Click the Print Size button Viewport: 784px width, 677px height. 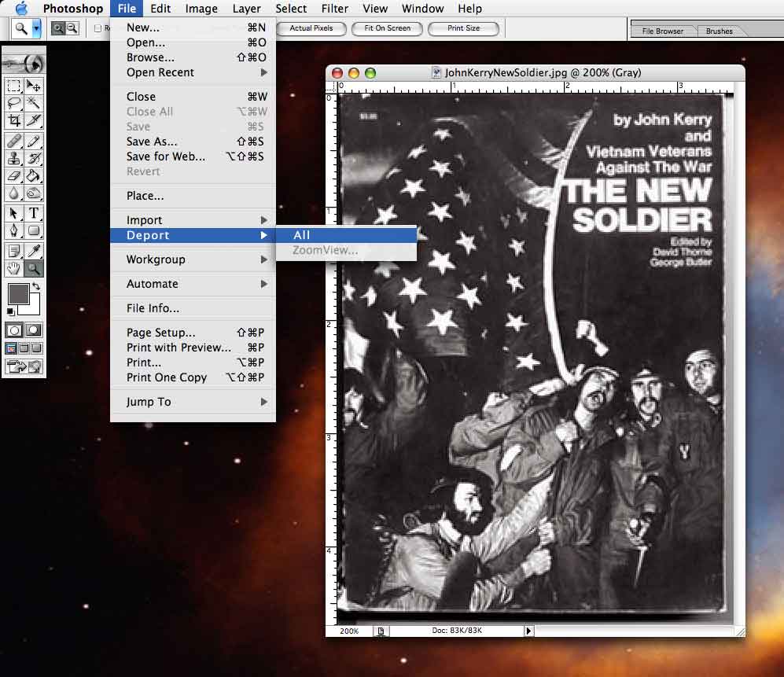point(463,28)
